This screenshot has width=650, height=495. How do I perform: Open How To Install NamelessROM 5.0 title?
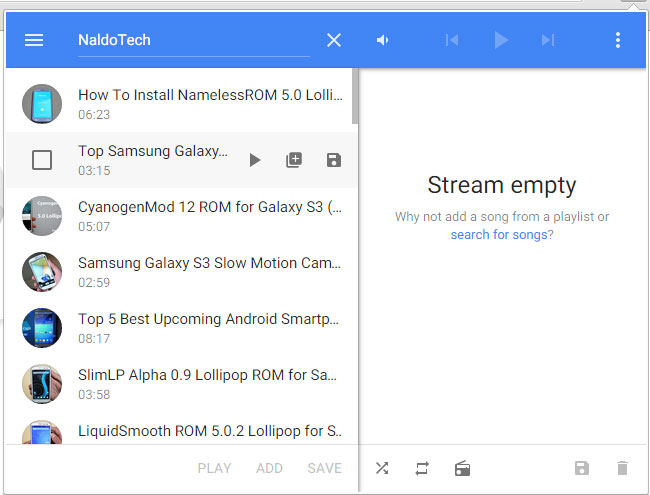click(210, 95)
